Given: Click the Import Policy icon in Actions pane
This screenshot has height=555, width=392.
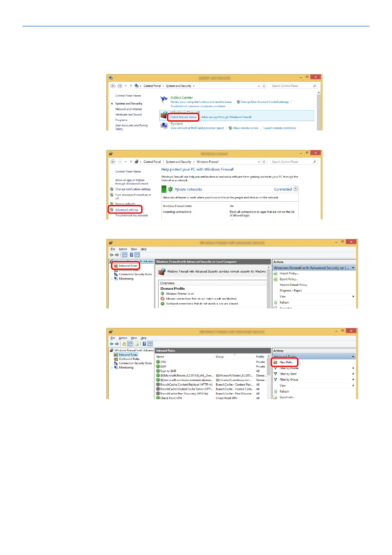Looking at the screenshot, I should (275, 274).
